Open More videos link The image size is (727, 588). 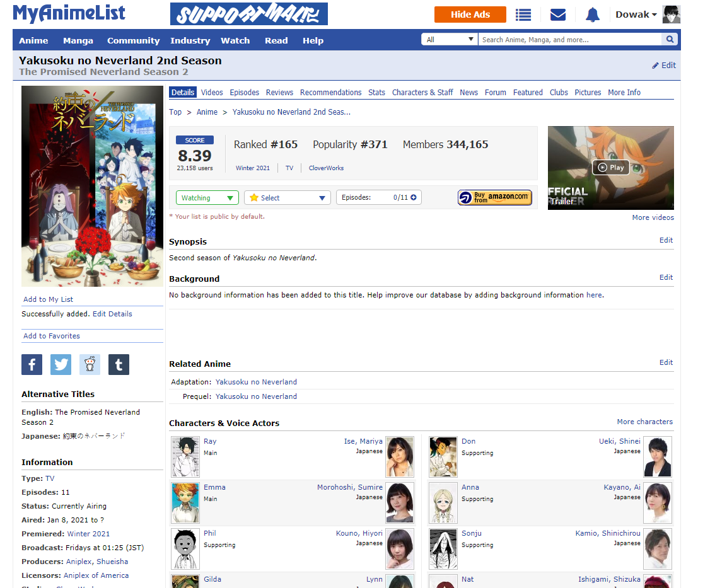coord(653,217)
